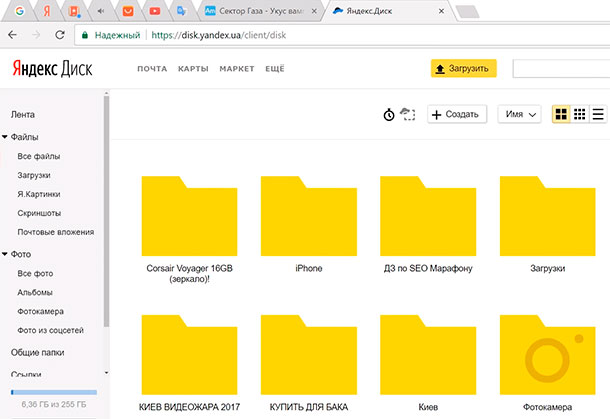Switch to list view
This screenshot has height=419, width=610.
pos(598,115)
